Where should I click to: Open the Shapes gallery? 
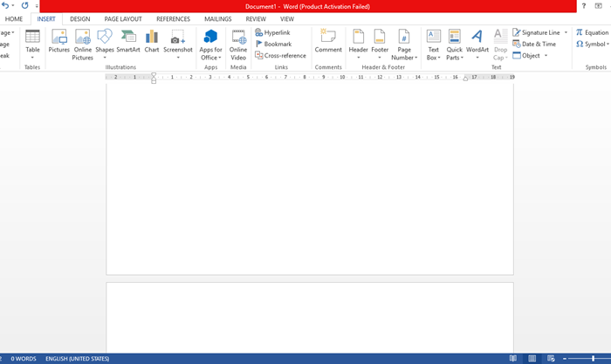point(105,45)
